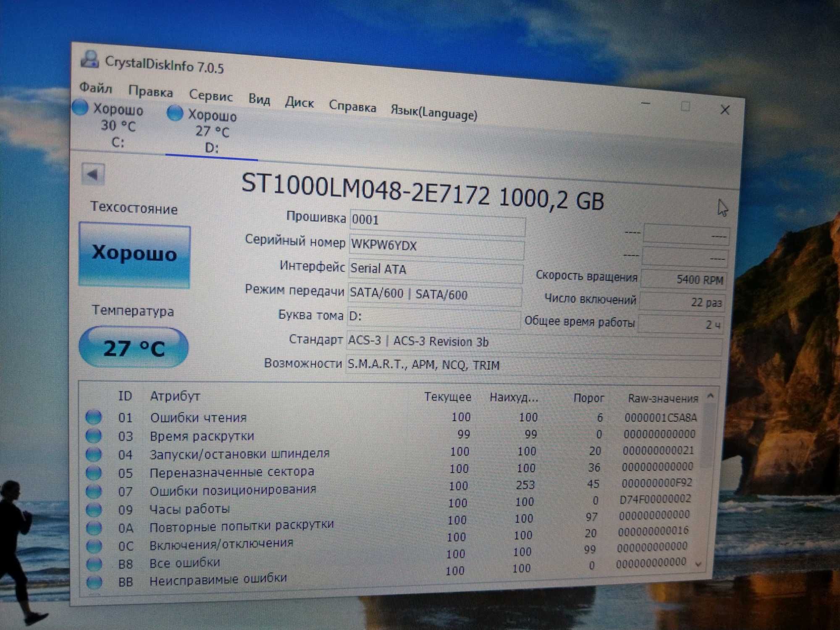
Task: Click the Атрибут column header
Action: coord(175,396)
